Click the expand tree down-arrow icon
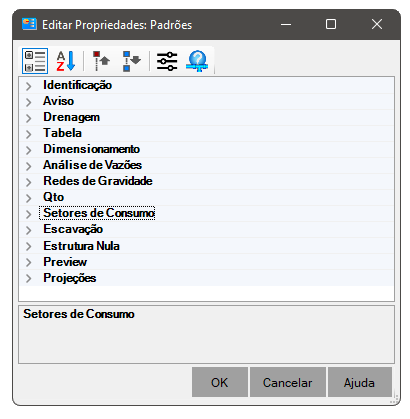This screenshot has height=419, width=410. click(x=132, y=61)
